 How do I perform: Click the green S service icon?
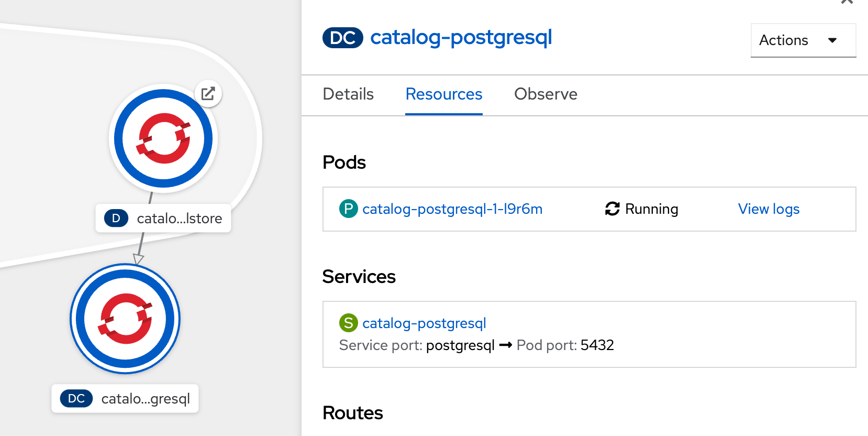point(348,323)
